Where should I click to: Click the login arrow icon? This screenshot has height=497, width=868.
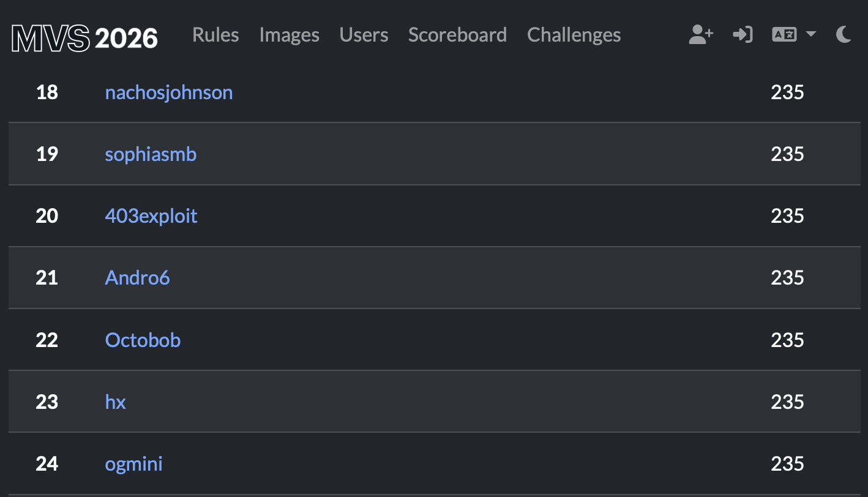point(742,35)
